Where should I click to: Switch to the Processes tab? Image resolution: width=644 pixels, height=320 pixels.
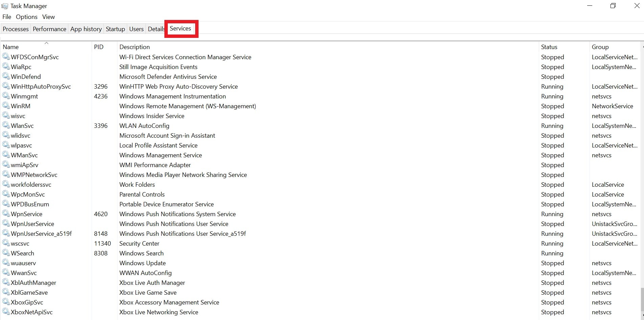[x=16, y=29]
